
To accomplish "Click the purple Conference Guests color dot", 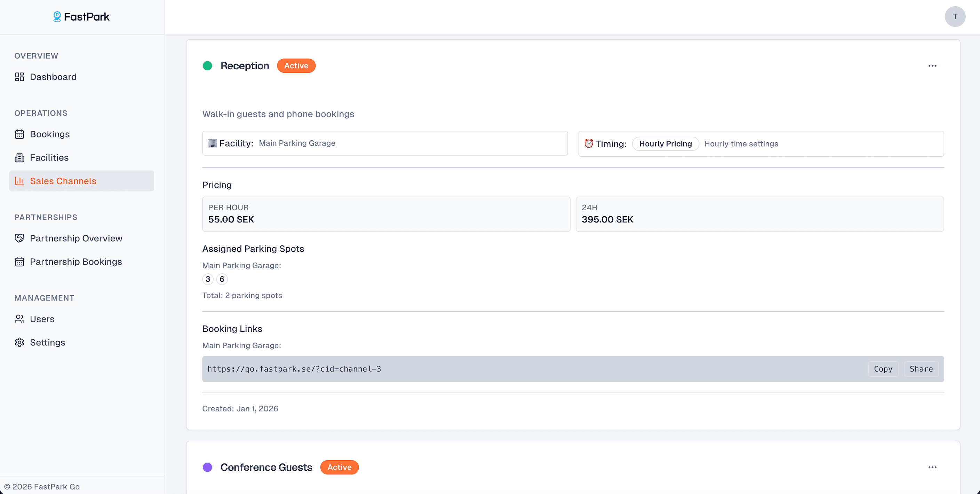I will click(x=207, y=467).
